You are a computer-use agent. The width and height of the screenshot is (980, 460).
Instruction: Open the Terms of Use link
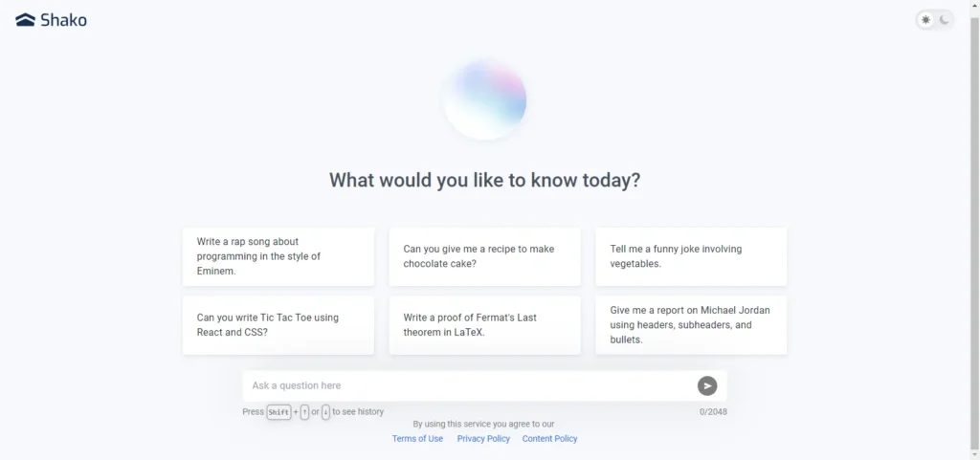click(417, 439)
